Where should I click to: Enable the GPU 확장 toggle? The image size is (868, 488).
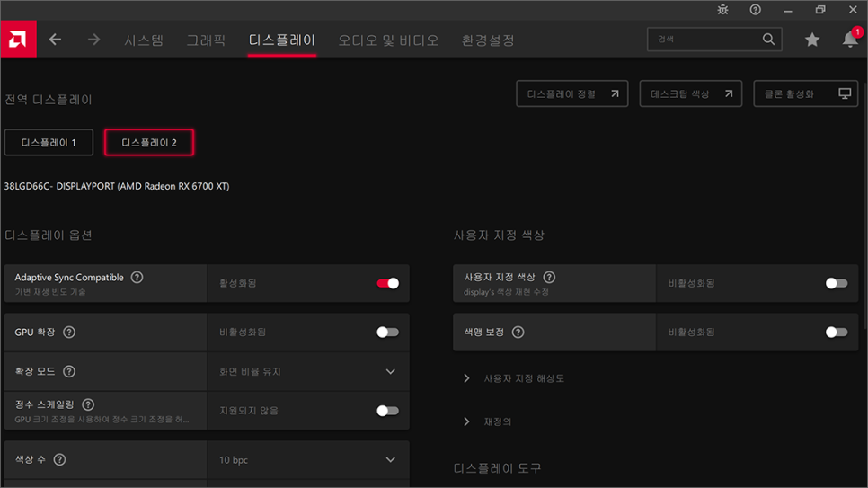tap(387, 333)
